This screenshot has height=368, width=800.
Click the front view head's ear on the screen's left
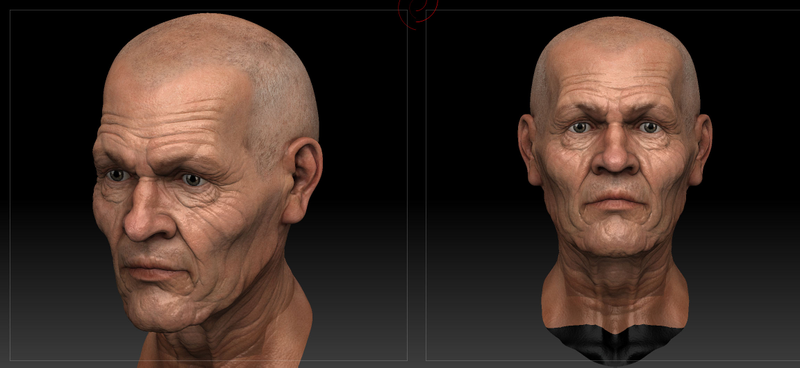529,149
